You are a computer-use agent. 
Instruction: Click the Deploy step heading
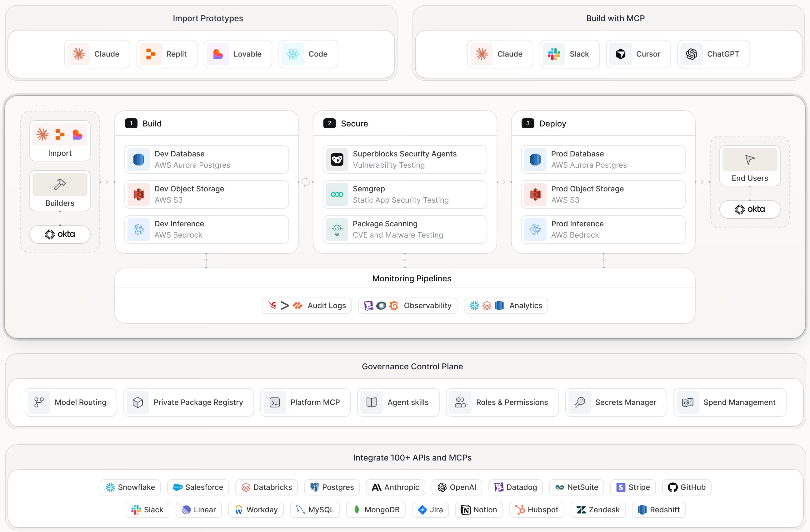point(553,123)
